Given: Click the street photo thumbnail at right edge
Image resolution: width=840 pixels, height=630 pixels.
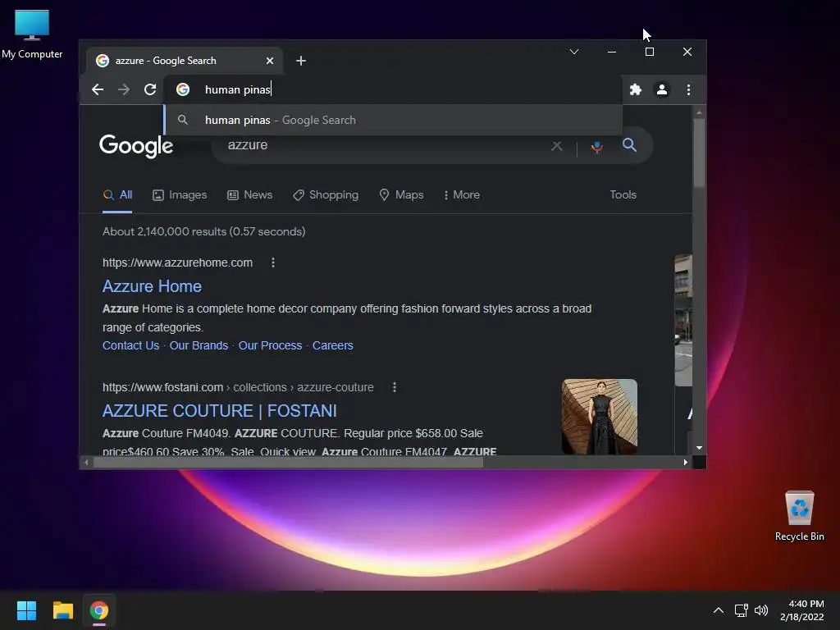Looking at the screenshot, I should [683, 321].
